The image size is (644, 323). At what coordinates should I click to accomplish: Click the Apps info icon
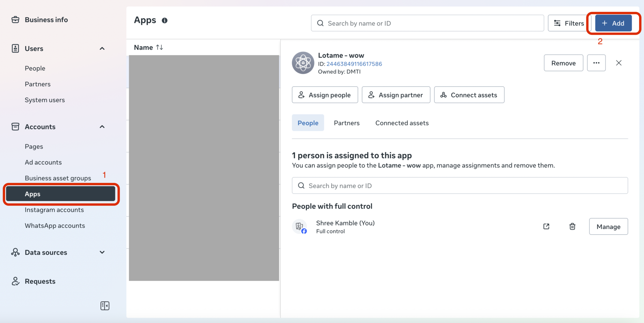tap(164, 21)
